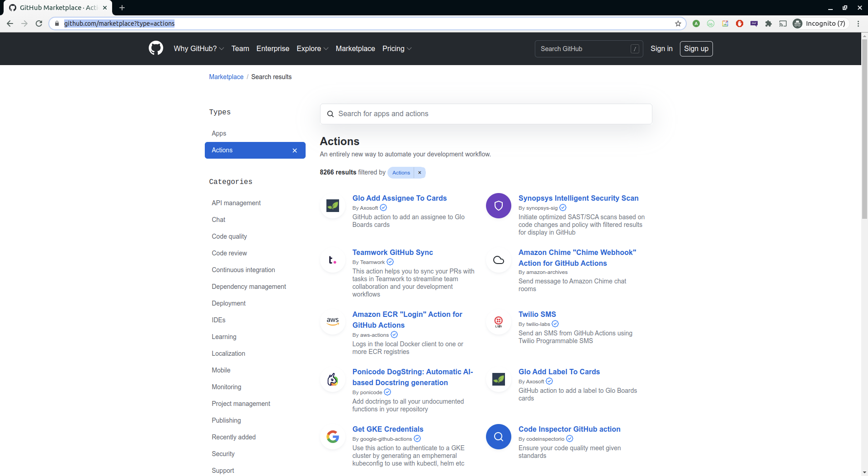Open the Marketplace navigation item

(x=355, y=48)
